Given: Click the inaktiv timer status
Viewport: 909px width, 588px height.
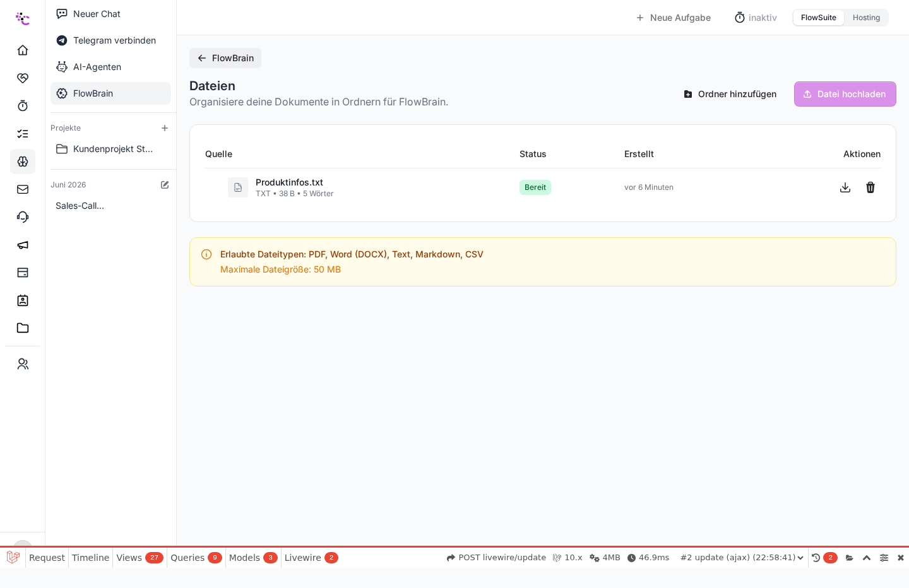Looking at the screenshot, I should pos(756,18).
